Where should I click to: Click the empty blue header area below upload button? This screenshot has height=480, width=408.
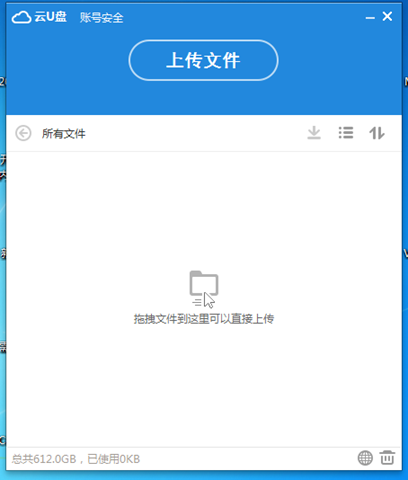(203, 98)
